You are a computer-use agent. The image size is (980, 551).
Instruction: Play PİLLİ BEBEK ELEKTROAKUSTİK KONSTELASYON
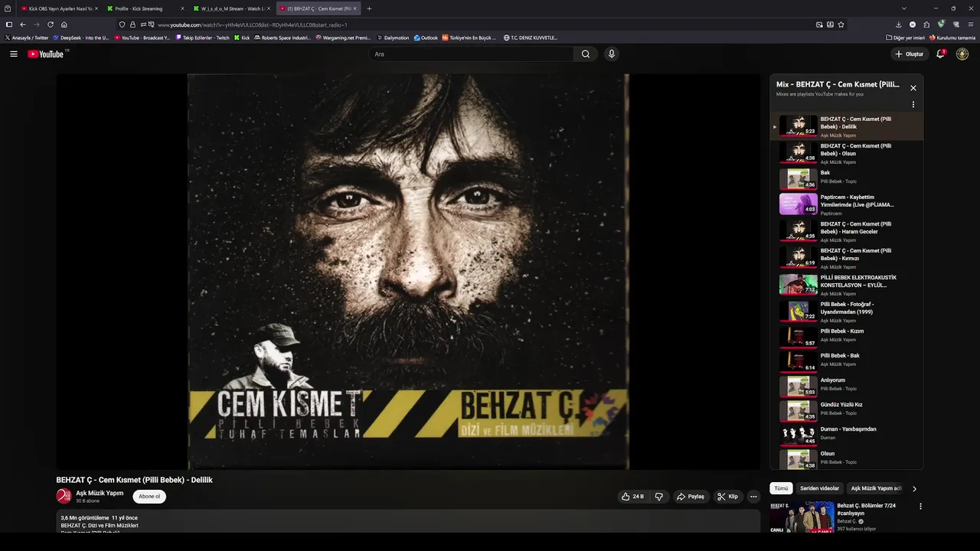[847, 285]
